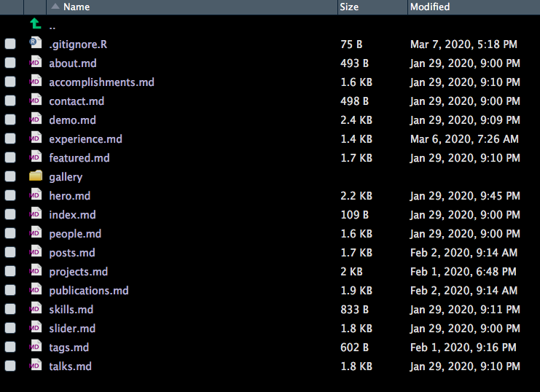Click the gallery folder icon
This screenshot has height=392, width=540.
(35, 176)
